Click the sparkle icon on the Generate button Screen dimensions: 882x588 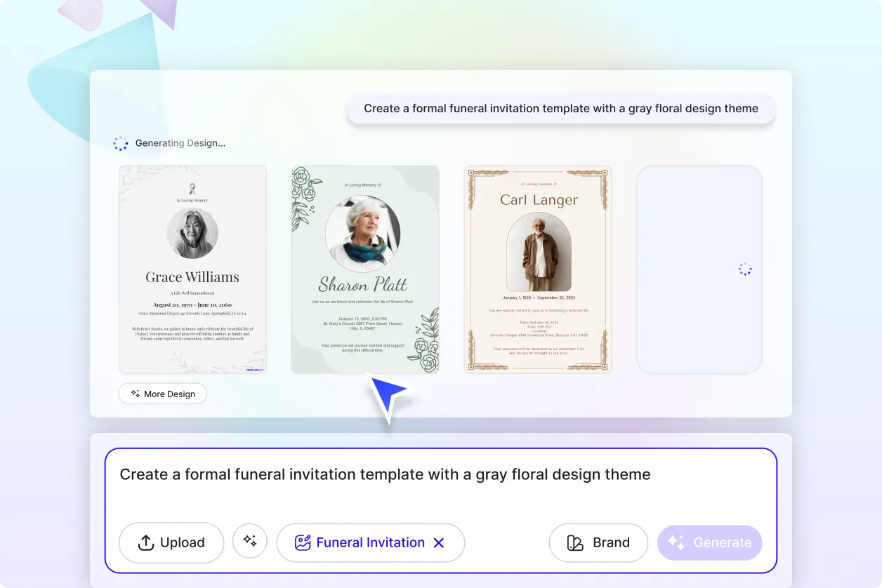[x=676, y=542]
